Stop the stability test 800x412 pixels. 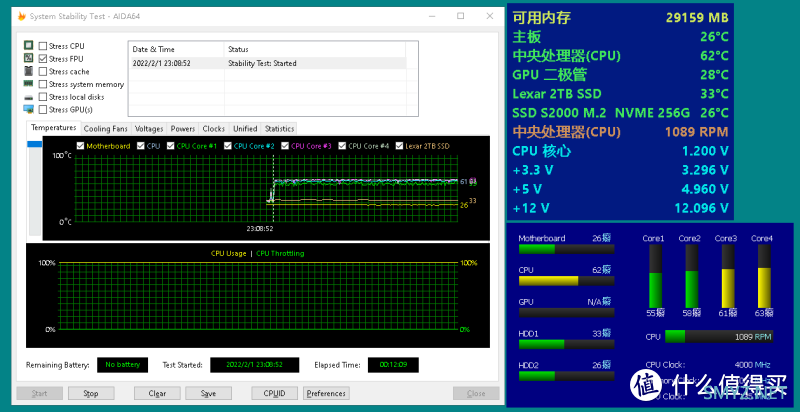click(91, 394)
